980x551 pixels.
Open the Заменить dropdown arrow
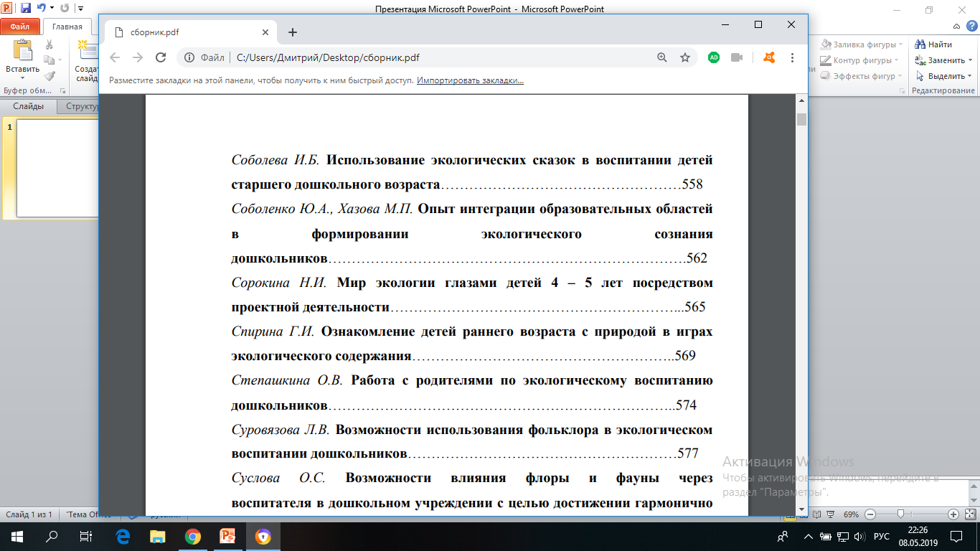click(971, 60)
